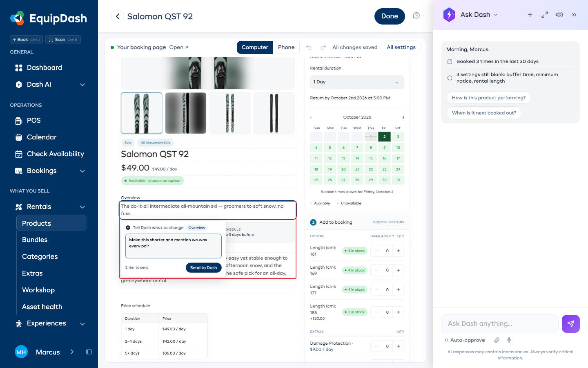Expand the Ask Dash panel to fullscreen
588x368 pixels.
coord(545,15)
